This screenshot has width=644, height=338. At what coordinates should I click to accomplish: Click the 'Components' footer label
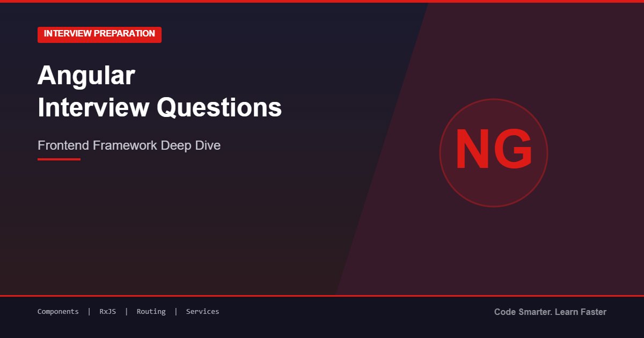58,312
